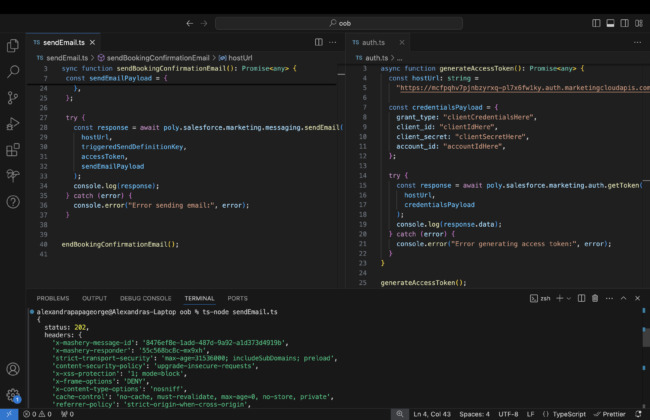650x420 pixels.
Task: Change end of line sequence LF
Action: click(x=530, y=414)
